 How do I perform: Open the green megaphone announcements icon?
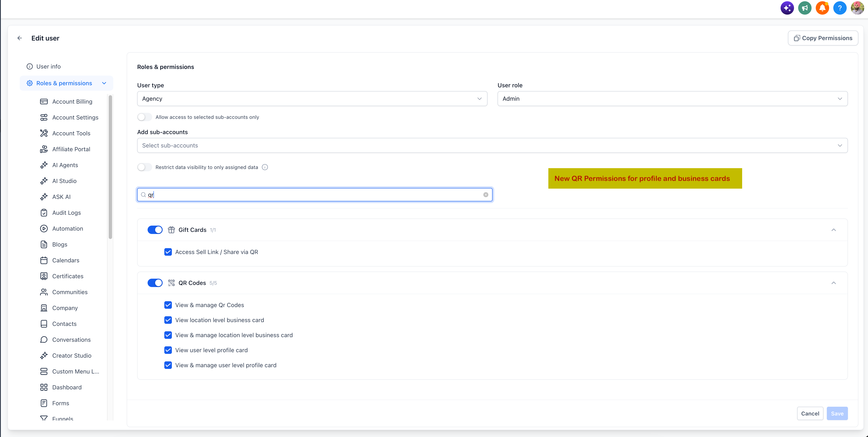point(805,8)
